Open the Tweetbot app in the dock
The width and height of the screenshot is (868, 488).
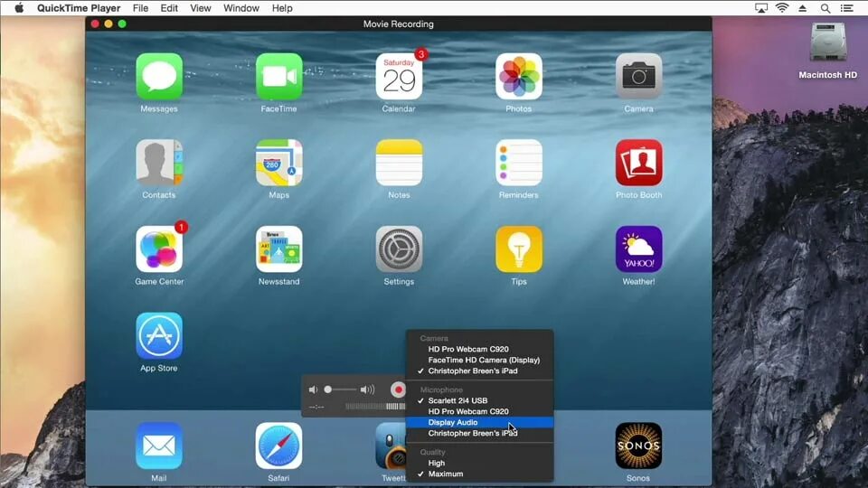click(x=391, y=446)
